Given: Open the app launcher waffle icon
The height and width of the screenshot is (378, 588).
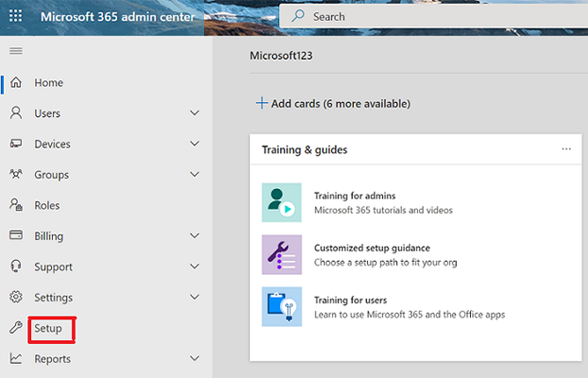Looking at the screenshot, I should (x=16, y=16).
